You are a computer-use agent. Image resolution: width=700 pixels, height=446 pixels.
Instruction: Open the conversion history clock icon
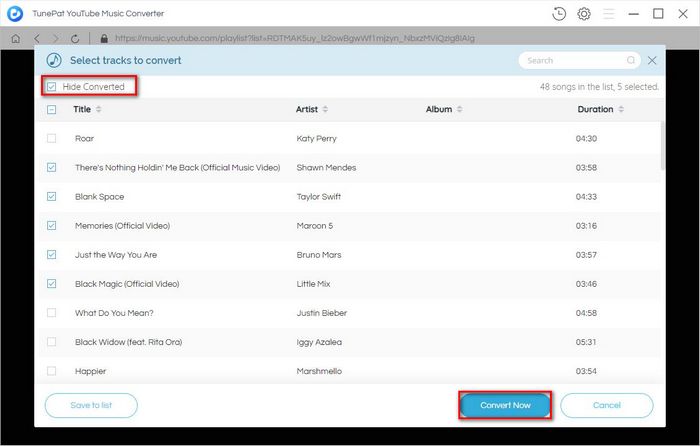[559, 14]
